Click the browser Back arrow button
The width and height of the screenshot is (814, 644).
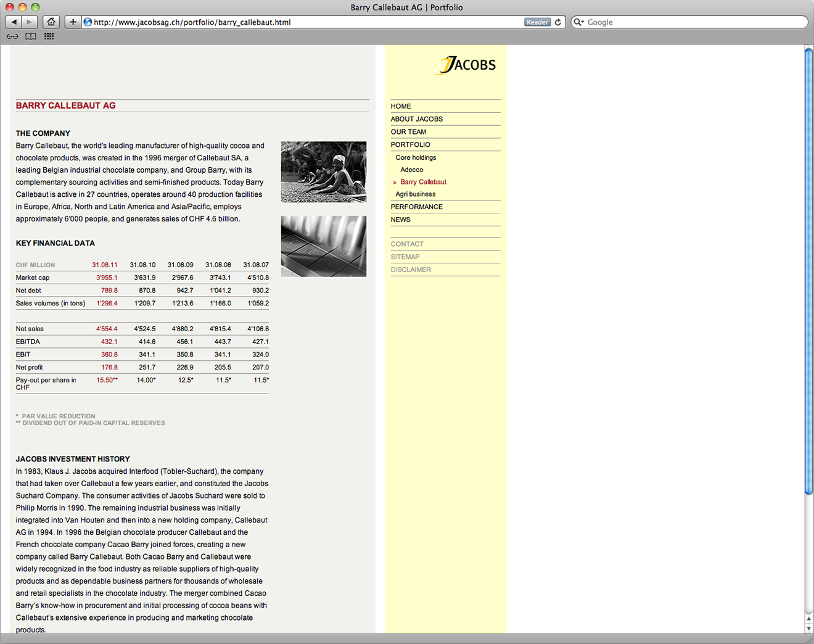click(x=14, y=22)
